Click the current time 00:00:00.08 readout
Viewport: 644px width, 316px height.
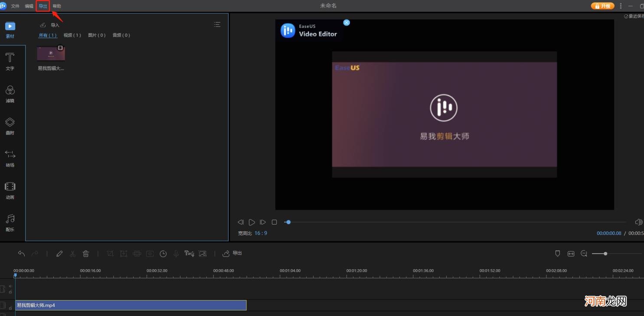609,233
